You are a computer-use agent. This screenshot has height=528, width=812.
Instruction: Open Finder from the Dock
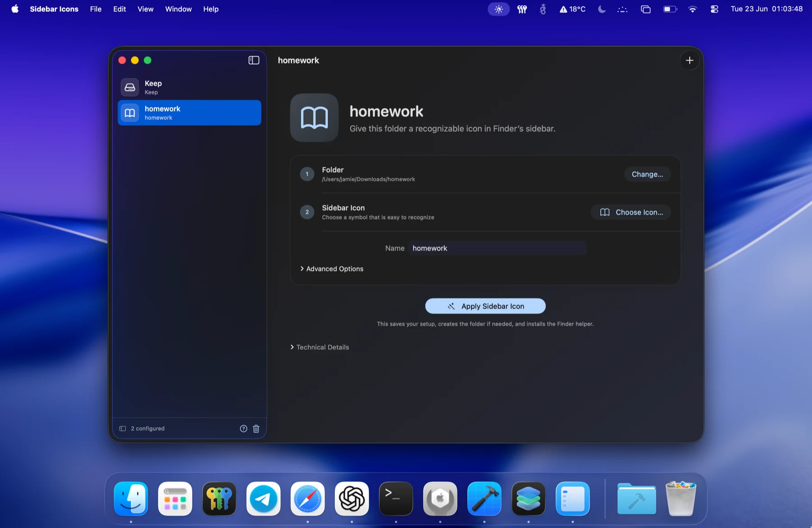click(131, 499)
